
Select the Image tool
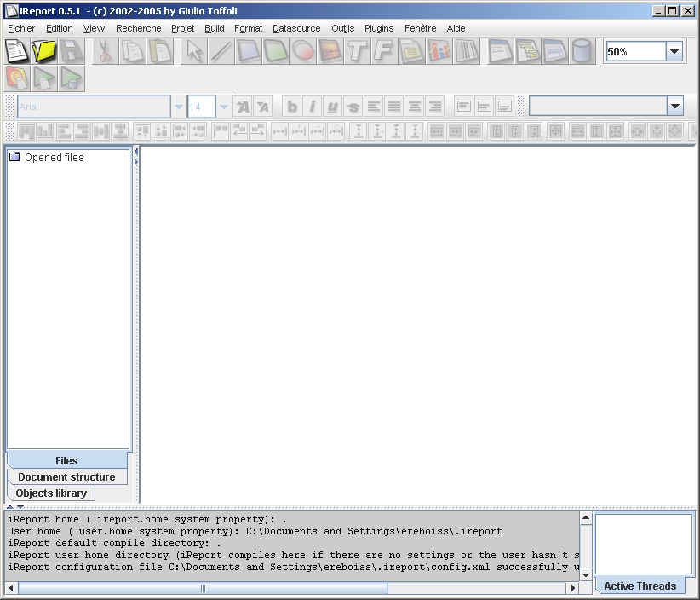pyautogui.click(x=330, y=51)
